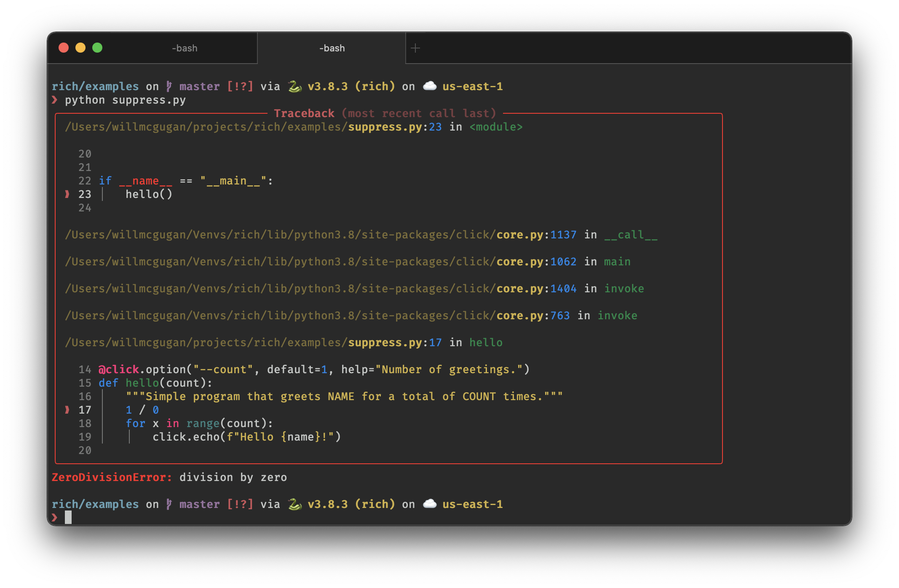Click the prompt chevron beside the cursor
Image resolution: width=899 pixels, height=588 pixels.
[x=55, y=518]
